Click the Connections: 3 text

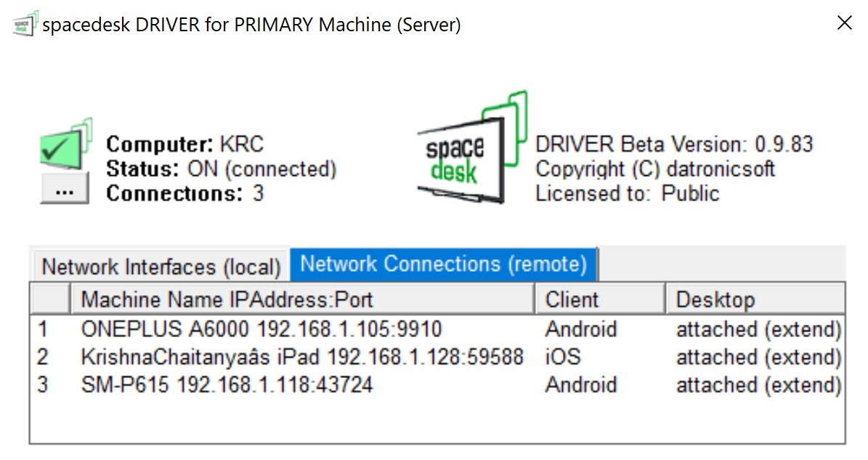185,193
